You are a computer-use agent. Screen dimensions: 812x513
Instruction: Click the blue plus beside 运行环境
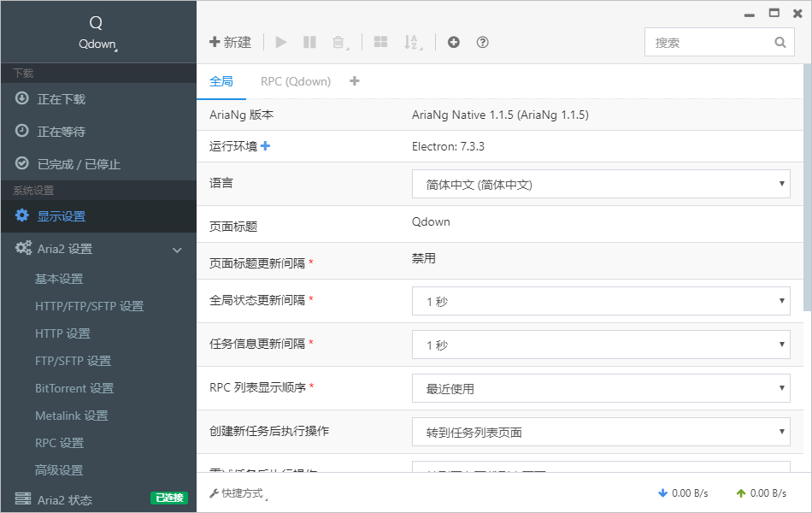265,146
